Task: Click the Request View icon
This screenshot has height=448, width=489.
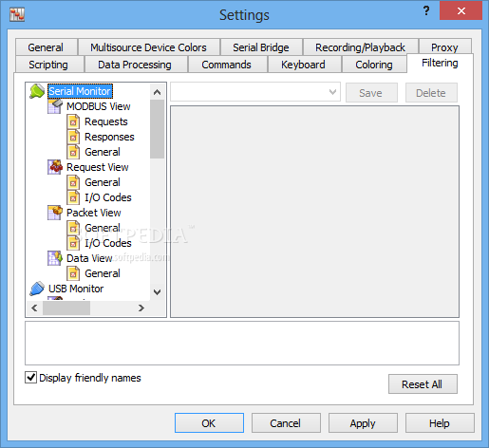Action: coord(55,167)
